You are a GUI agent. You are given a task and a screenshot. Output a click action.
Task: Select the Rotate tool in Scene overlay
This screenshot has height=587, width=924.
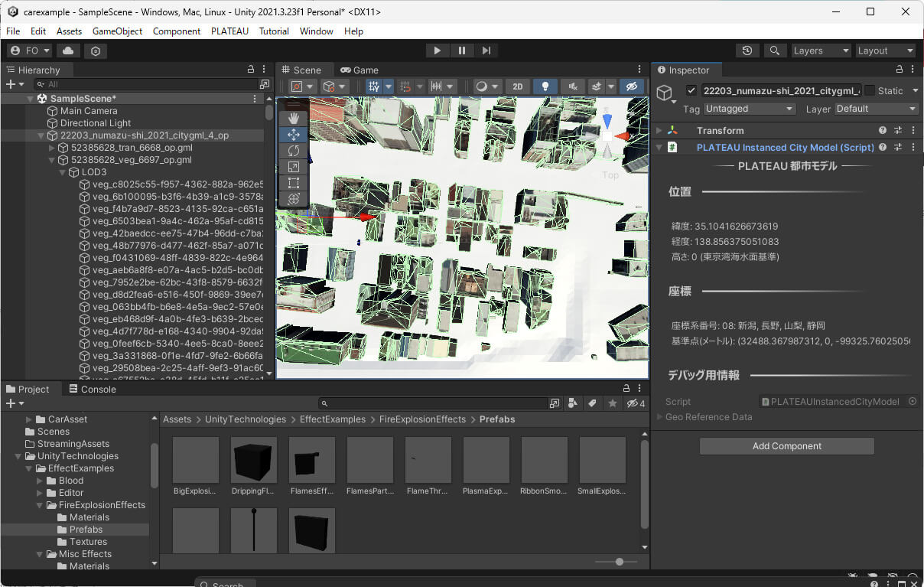[294, 151]
